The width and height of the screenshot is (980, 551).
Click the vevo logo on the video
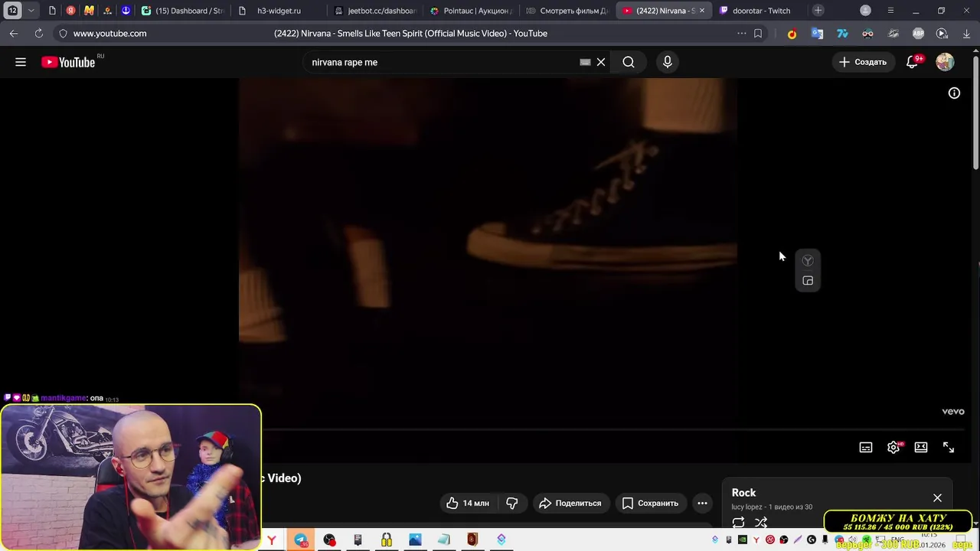(953, 412)
